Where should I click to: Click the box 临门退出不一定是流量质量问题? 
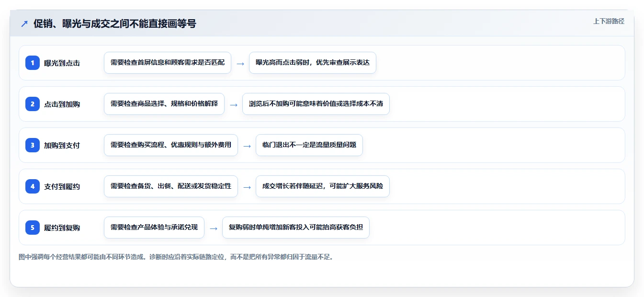pos(309,145)
